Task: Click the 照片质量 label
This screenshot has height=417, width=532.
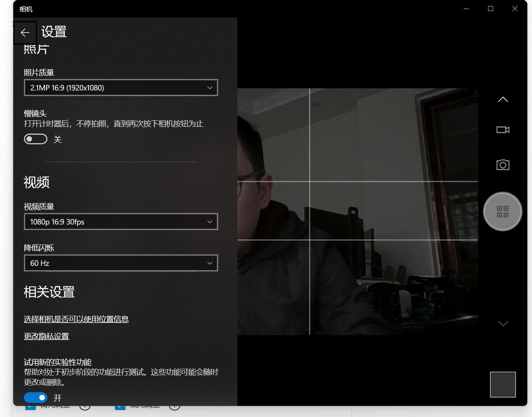Action: tap(39, 72)
